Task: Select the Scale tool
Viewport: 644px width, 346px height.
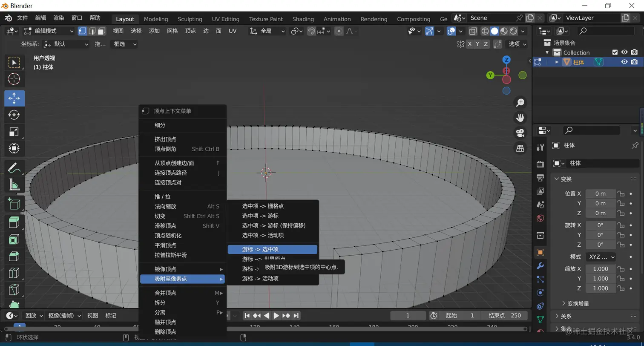Action: (14, 132)
